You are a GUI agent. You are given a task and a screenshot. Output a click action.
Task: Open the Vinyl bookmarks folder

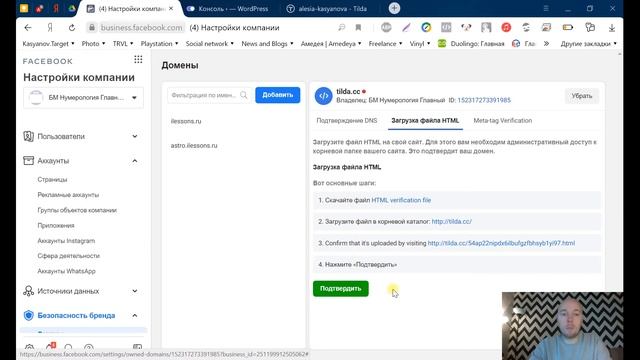(x=420, y=43)
